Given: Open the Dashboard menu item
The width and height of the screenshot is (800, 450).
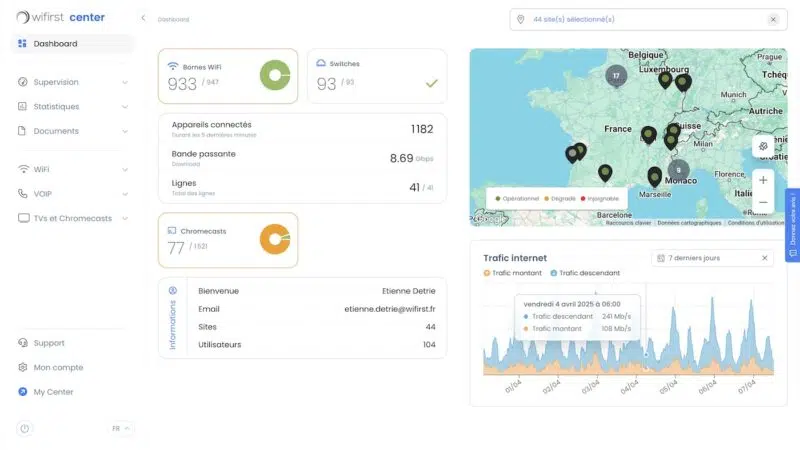Looking at the screenshot, I should tap(72, 44).
